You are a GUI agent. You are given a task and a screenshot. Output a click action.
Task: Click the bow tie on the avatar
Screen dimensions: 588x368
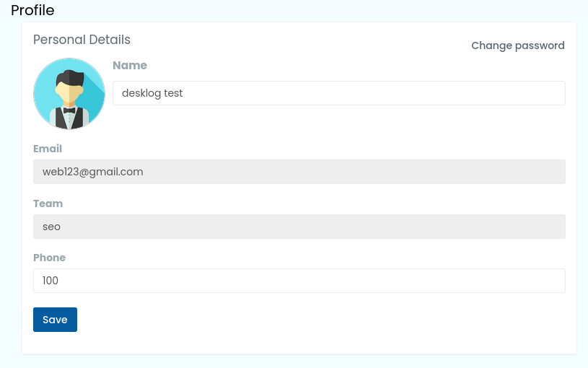(69, 110)
